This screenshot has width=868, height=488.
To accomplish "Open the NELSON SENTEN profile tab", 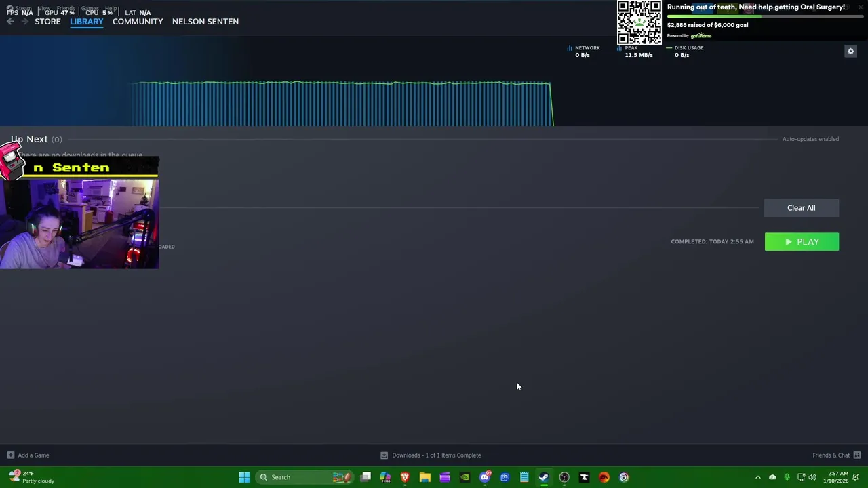I will point(205,22).
